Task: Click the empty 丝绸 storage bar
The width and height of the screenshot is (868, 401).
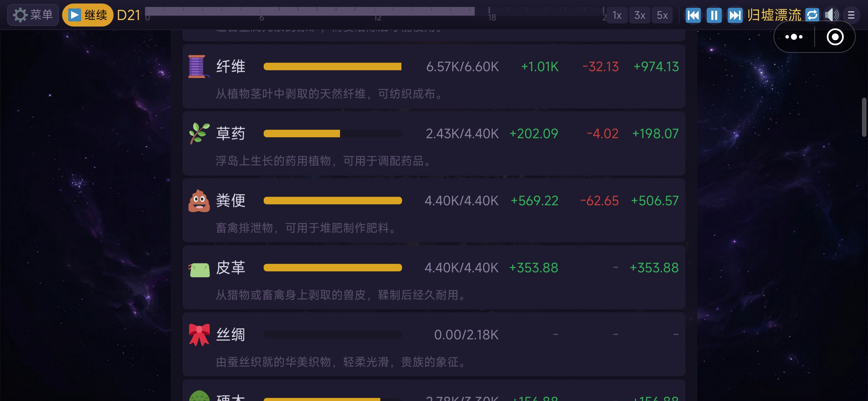Action: point(333,335)
